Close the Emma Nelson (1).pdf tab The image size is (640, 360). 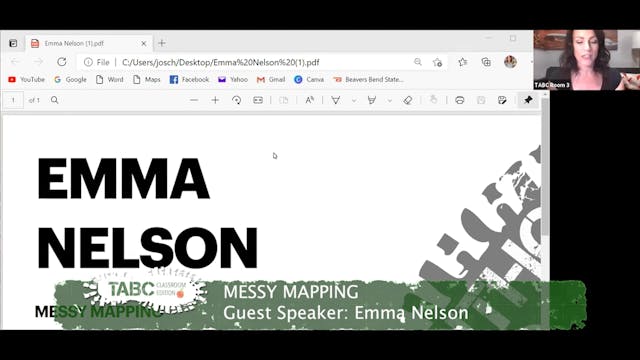pyautogui.click(x=144, y=43)
